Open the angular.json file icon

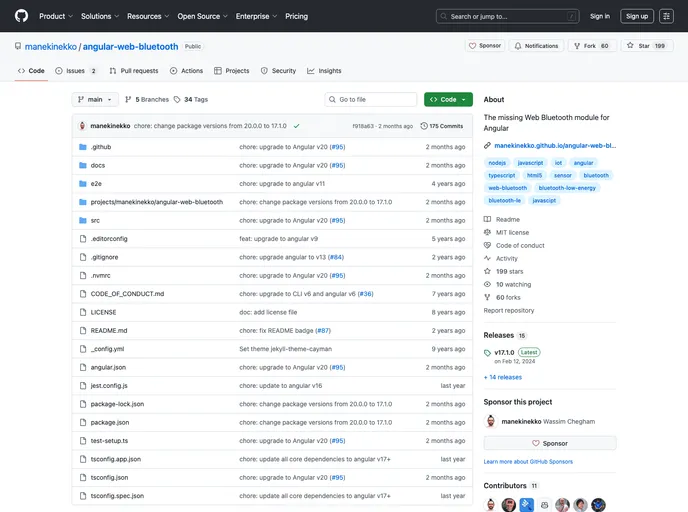point(82,368)
